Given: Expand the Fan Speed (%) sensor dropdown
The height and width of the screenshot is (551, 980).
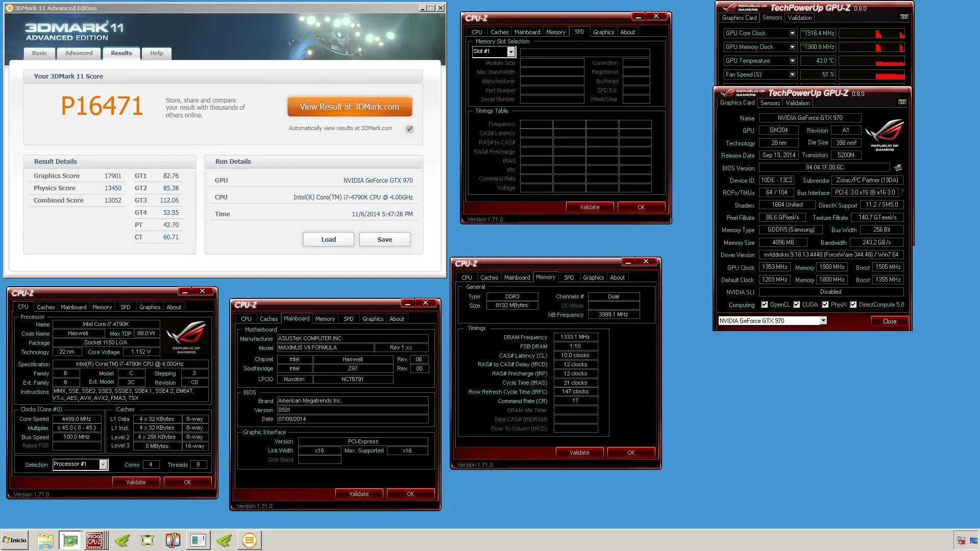Looking at the screenshot, I should (792, 74).
